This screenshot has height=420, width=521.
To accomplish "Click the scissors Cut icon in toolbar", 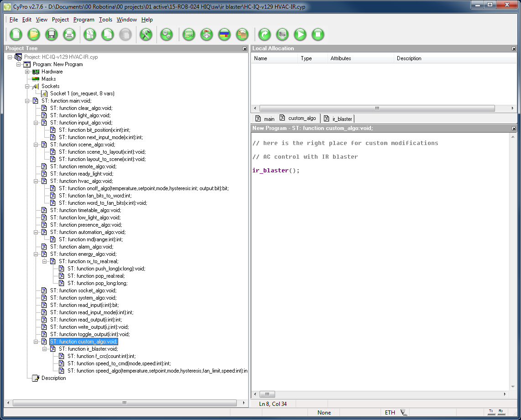I will point(90,35).
